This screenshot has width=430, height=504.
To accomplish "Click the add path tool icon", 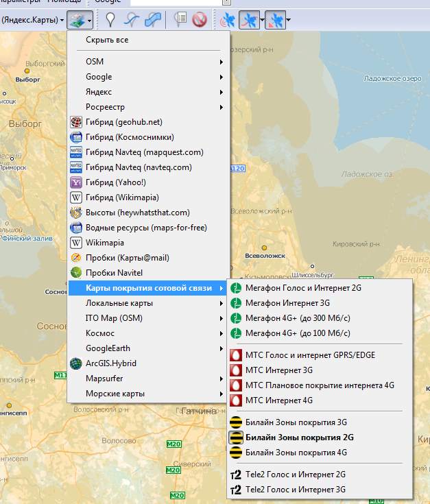I will click(131, 21).
